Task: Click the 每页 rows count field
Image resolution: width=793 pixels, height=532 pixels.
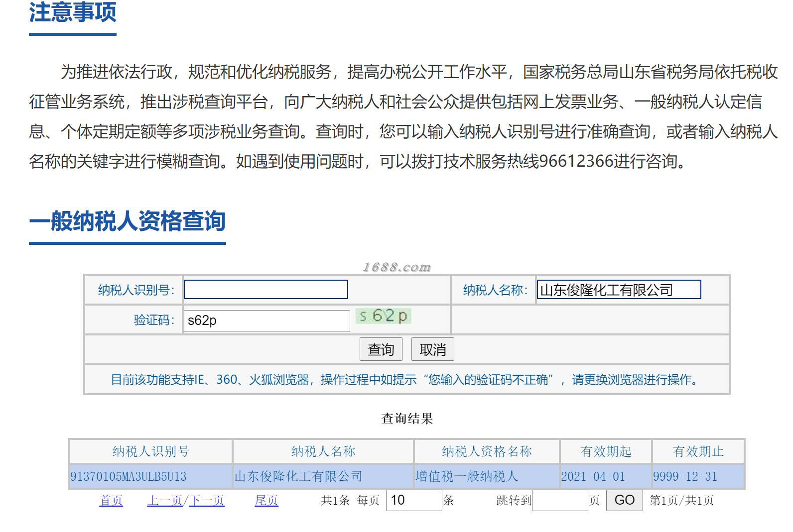Action: 414,500
